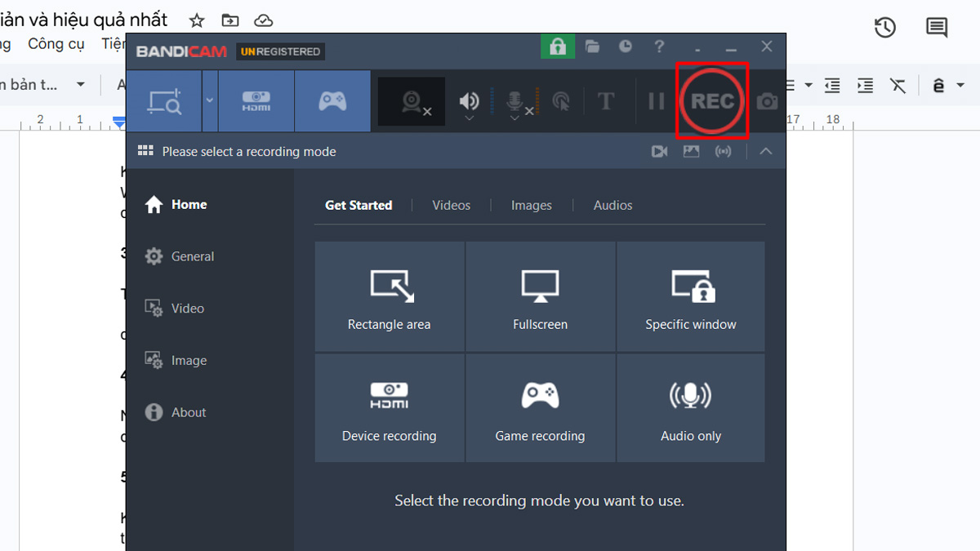Screen dimensions: 980x551
Task: Increase indent in Docs toolbar
Action: [x=865, y=85]
